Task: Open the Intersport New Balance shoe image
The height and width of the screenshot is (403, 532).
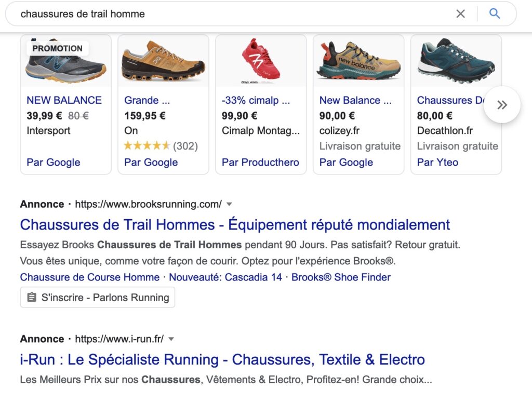Action: [65, 61]
